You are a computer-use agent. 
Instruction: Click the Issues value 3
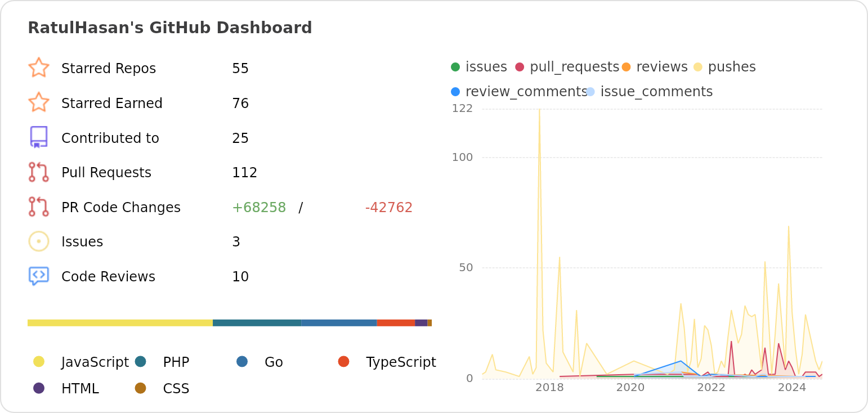click(236, 242)
